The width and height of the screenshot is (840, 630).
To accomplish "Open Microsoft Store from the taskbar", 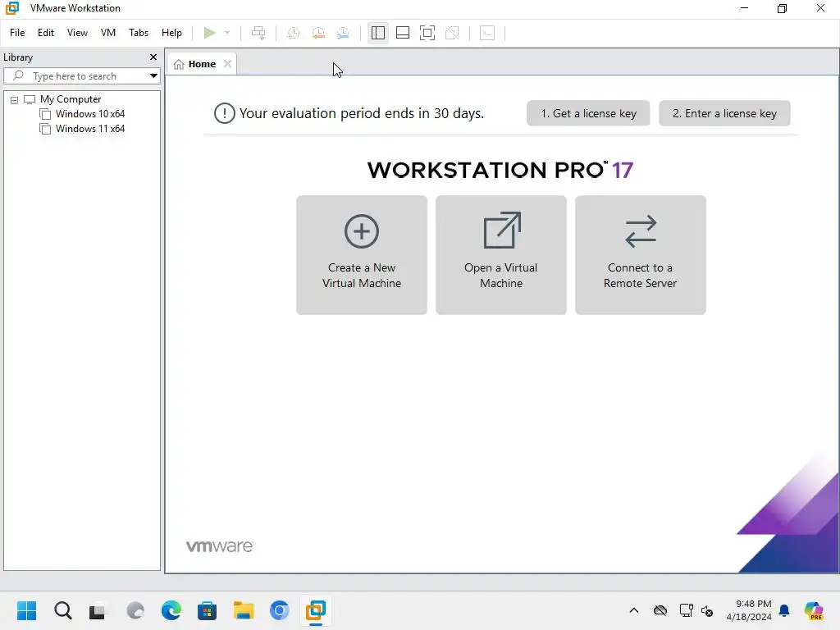I will (207, 610).
